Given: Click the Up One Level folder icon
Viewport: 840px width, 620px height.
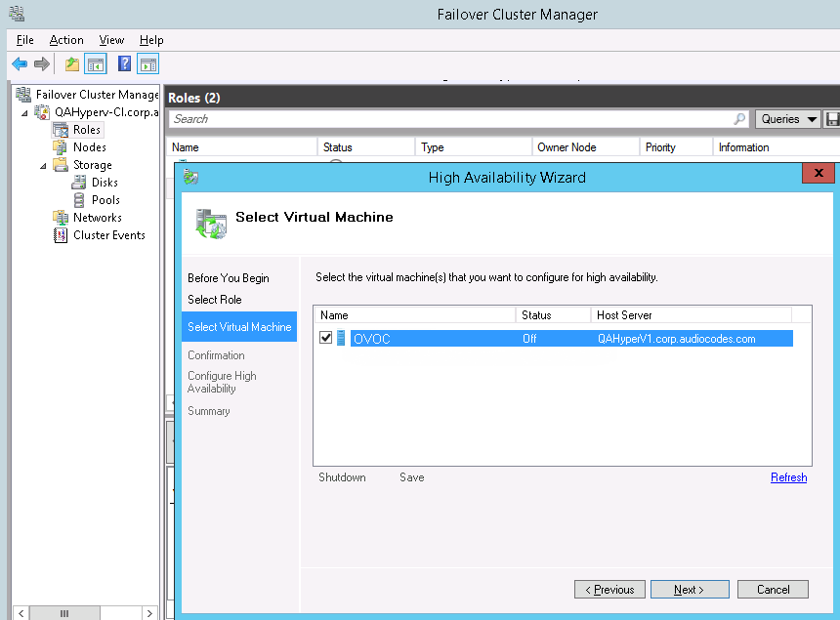Looking at the screenshot, I should pos(71,64).
